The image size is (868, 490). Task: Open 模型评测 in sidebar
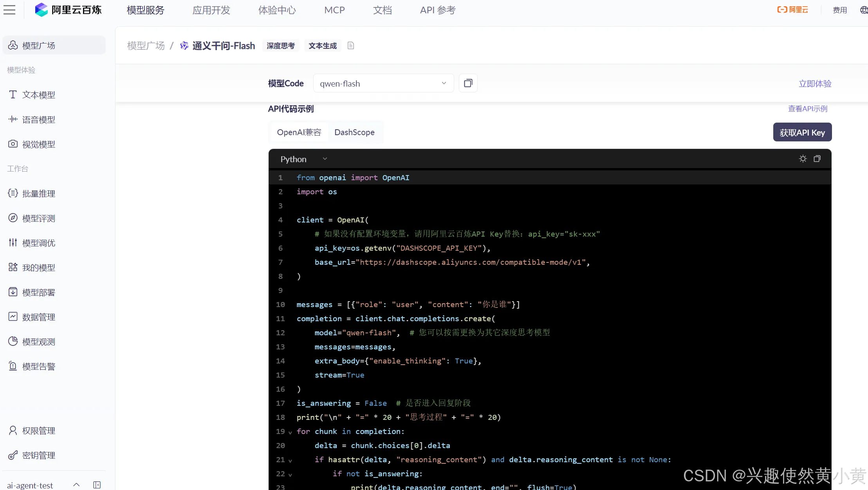54,218
